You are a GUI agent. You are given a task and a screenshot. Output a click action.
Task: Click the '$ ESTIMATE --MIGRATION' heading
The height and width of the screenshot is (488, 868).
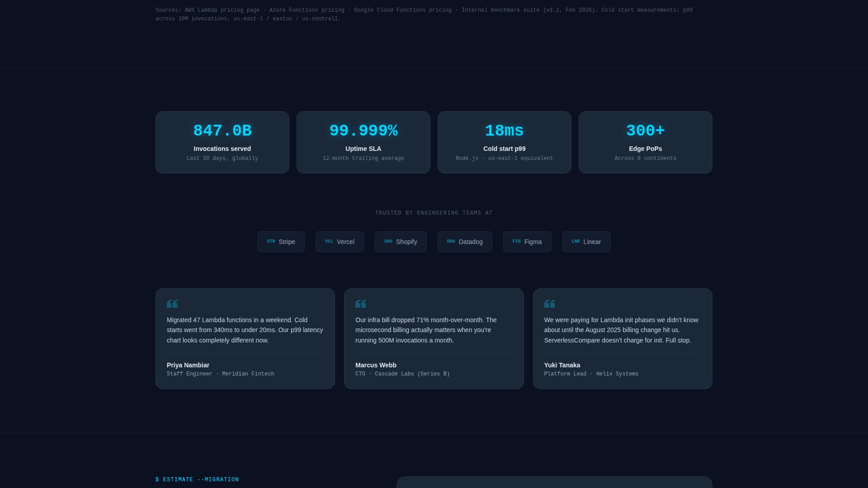coord(197,480)
